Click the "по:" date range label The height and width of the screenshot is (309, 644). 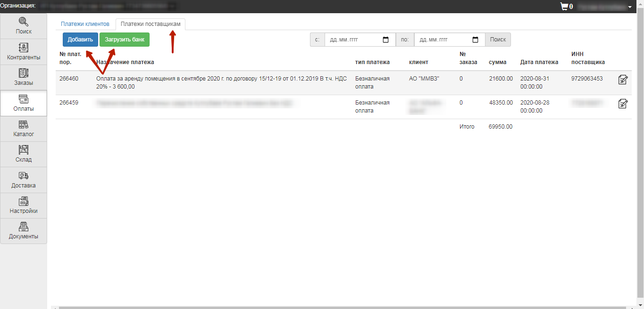tap(405, 40)
